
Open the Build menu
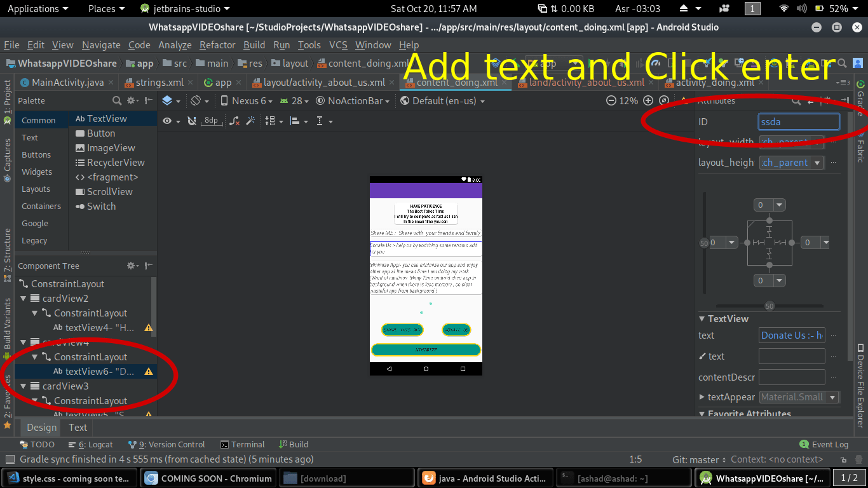(254, 45)
